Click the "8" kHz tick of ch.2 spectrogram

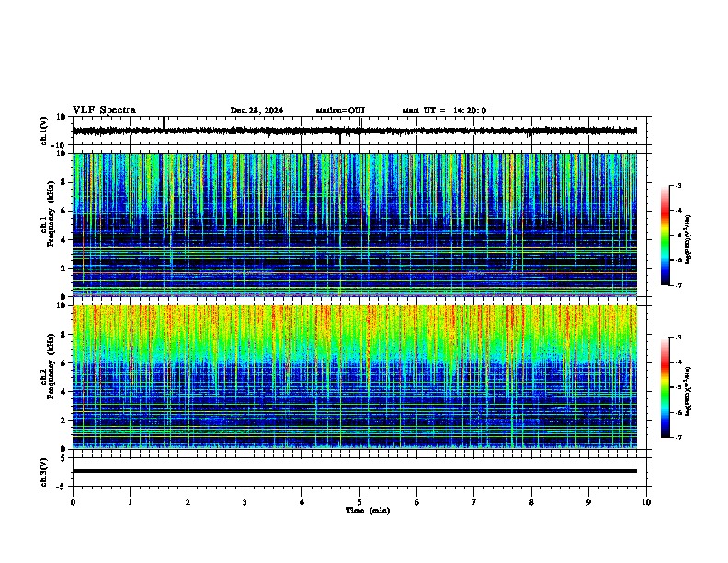[65, 335]
